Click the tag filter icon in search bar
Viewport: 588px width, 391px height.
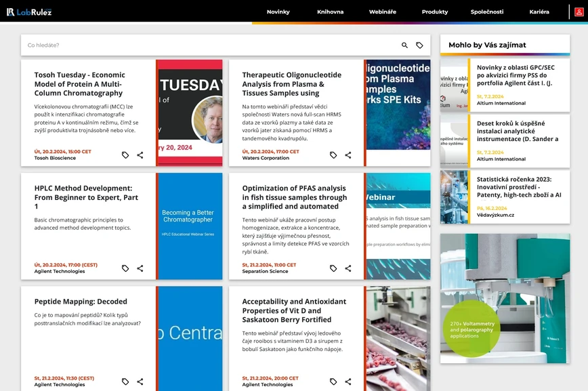[x=419, y=45]
